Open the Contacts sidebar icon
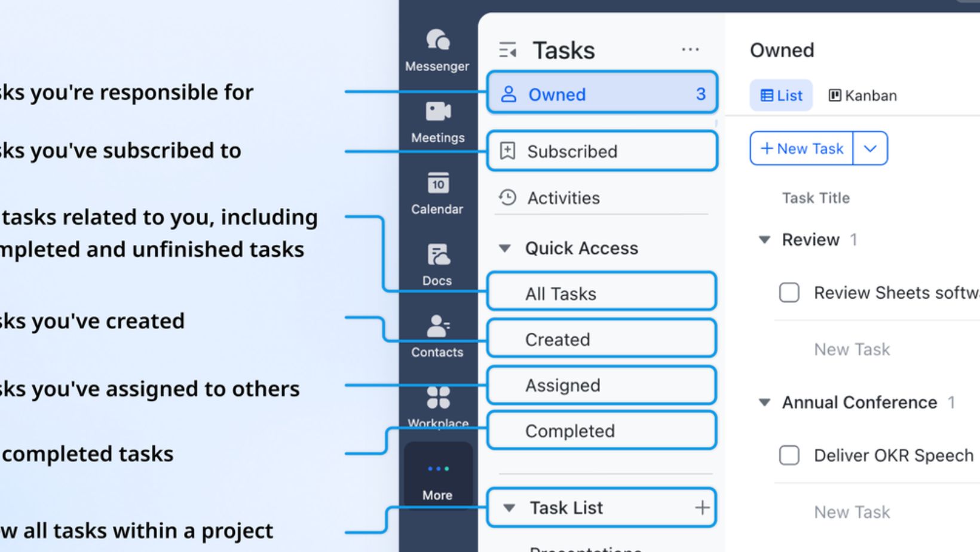980x552 pixels. [x=437, y=327]
